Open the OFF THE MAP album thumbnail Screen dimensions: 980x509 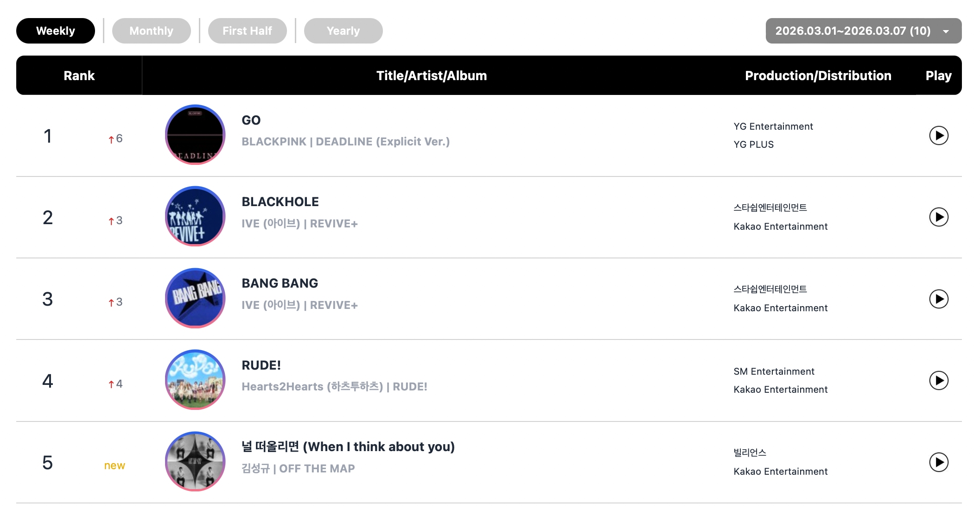click(x=195, y=461)
